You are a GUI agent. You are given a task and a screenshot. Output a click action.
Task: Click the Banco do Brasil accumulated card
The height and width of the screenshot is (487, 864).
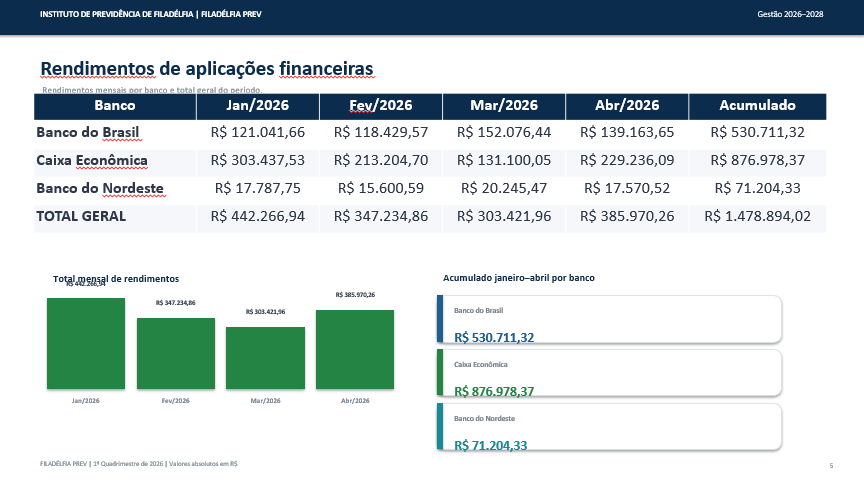(609, 319)
